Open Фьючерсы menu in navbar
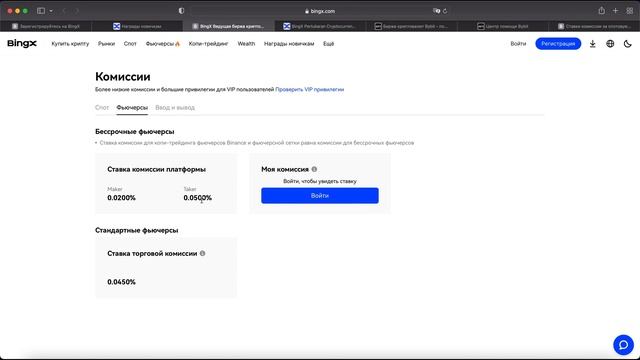 click(x=162, y=44)
